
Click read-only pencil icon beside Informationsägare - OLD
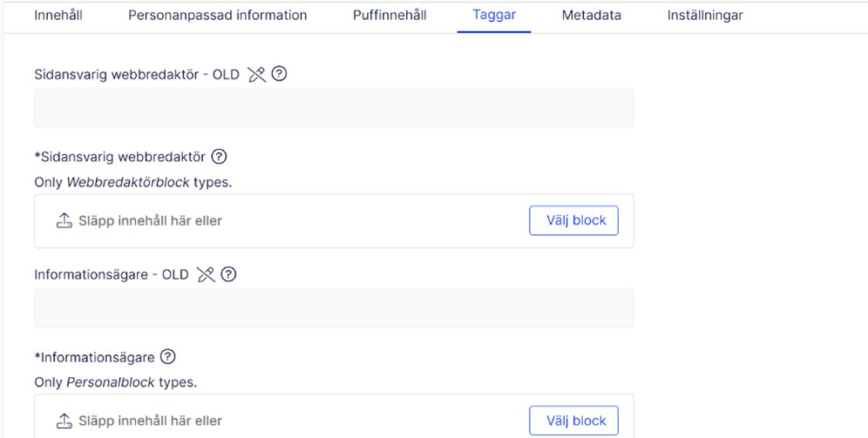[x=206, y=274]
